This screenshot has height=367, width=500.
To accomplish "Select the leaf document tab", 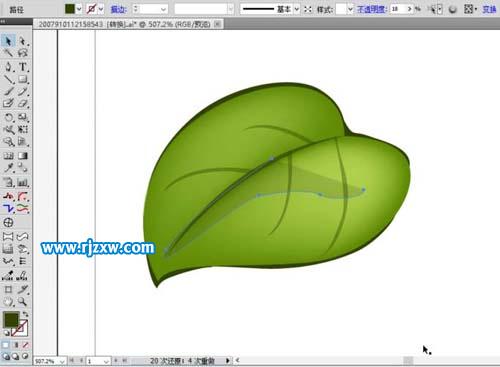I will click(x=124, y=24).
